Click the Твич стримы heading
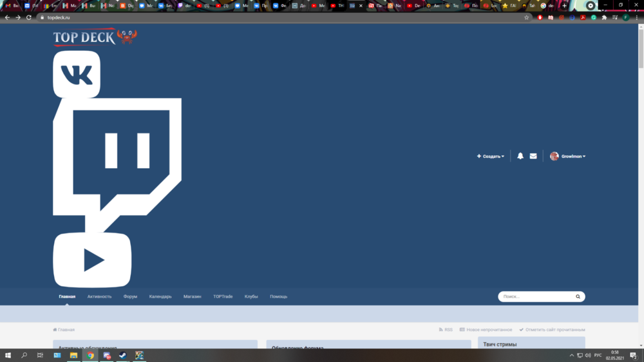644x362 pixels. 500,345
